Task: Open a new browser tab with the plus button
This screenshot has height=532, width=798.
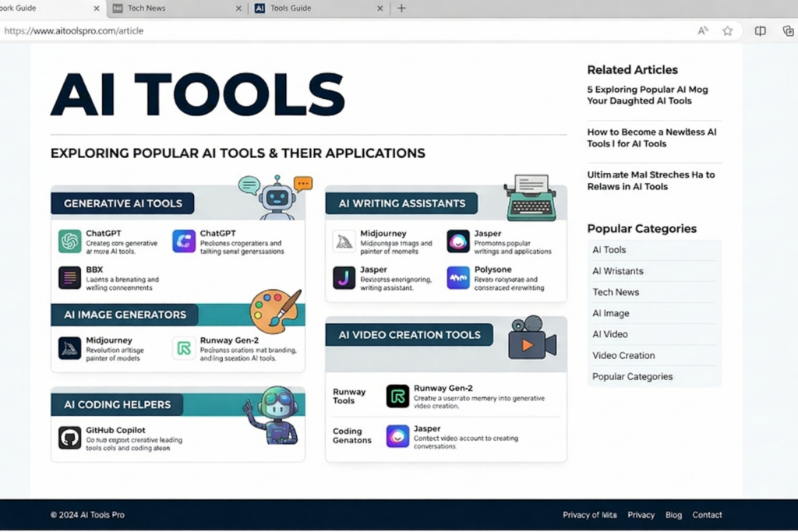Action: click(x=400, y=9)
